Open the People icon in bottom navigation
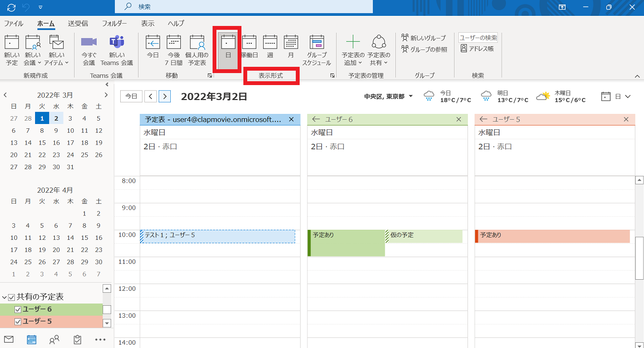 click(54, 339)
